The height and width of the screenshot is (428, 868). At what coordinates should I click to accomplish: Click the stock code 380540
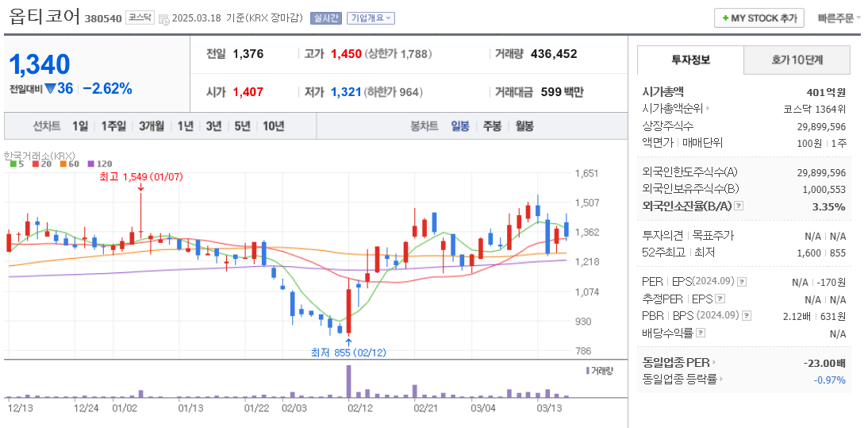[103, 18]
